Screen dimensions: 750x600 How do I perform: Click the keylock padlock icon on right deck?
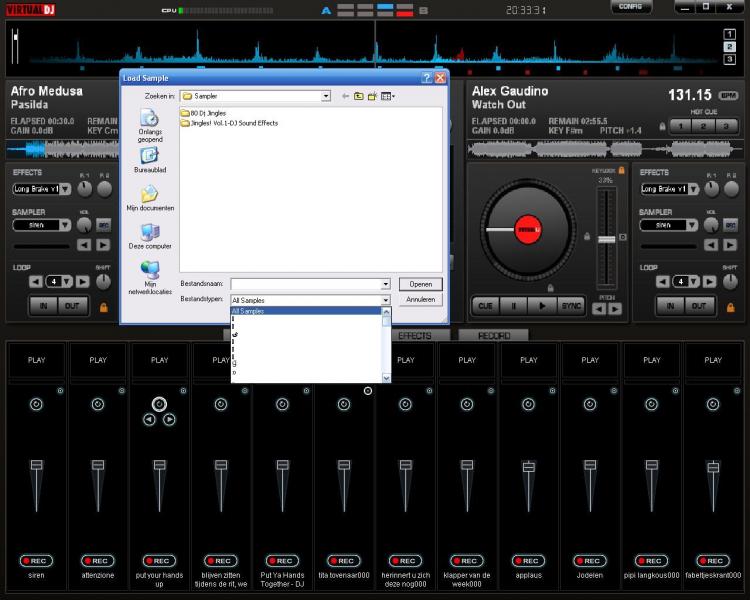click(621, 170)
